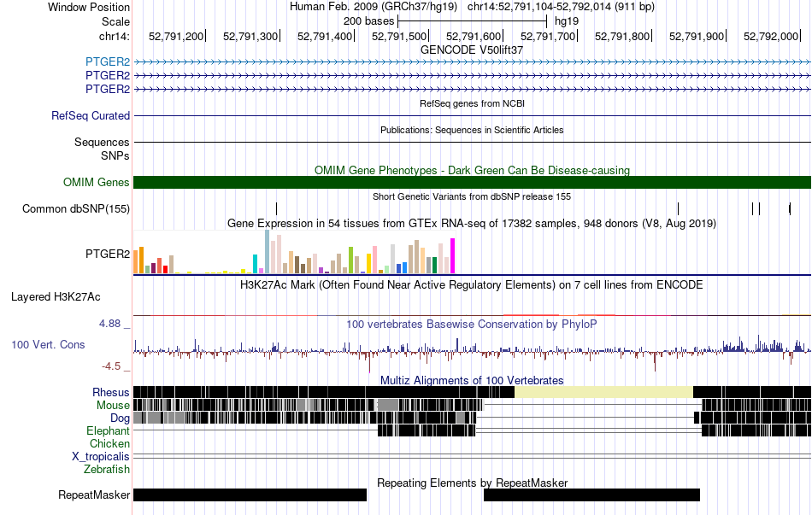This screenshot has width=812, height=515.
Task: Click the dark green OMIM gene bar
Action: (x=473, y=182)
